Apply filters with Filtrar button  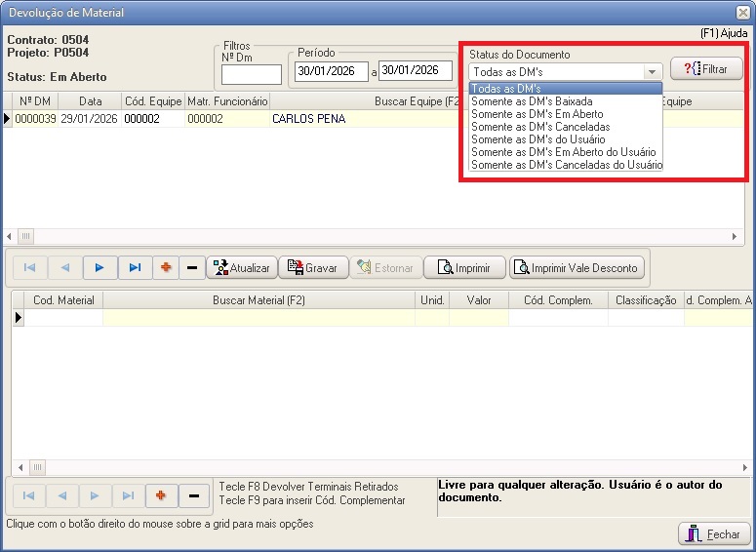tap(706, 69)
